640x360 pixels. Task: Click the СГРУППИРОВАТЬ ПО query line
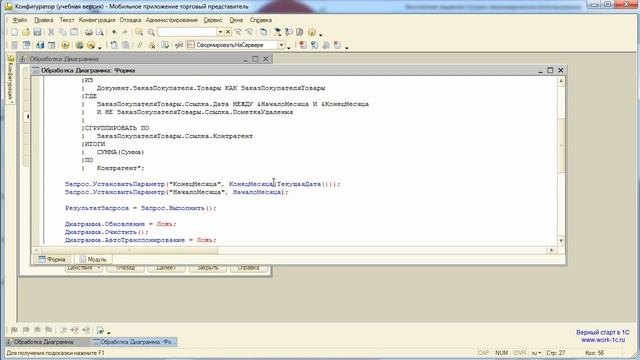(116, 128)
